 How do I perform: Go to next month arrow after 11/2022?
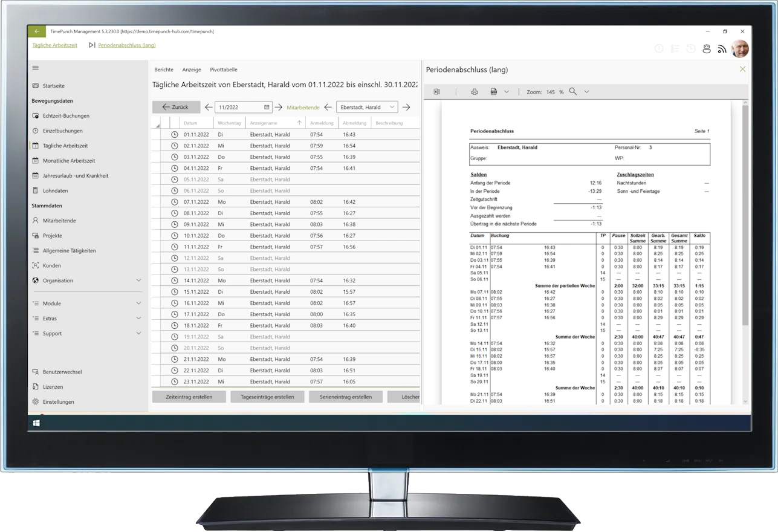[x=279, y=107]
